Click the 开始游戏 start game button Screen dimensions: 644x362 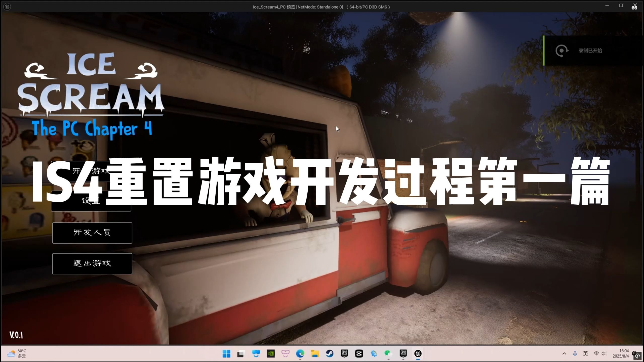(92, 171)
